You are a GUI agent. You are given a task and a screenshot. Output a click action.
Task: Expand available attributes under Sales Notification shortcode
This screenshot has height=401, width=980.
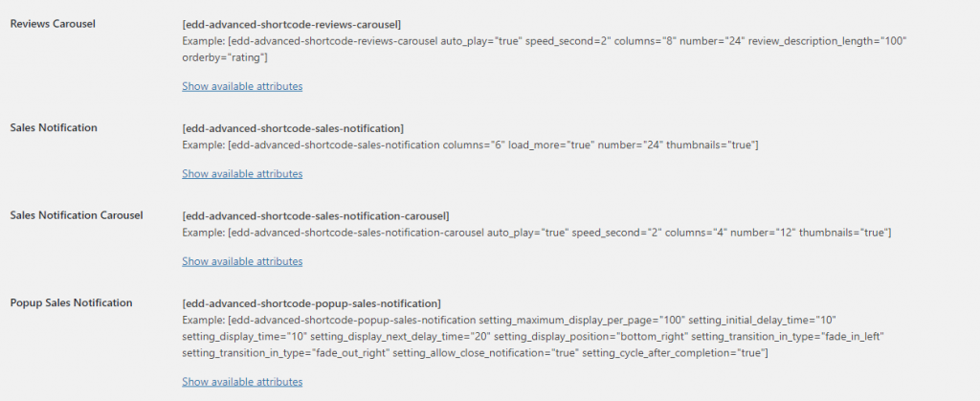point(242,173)
